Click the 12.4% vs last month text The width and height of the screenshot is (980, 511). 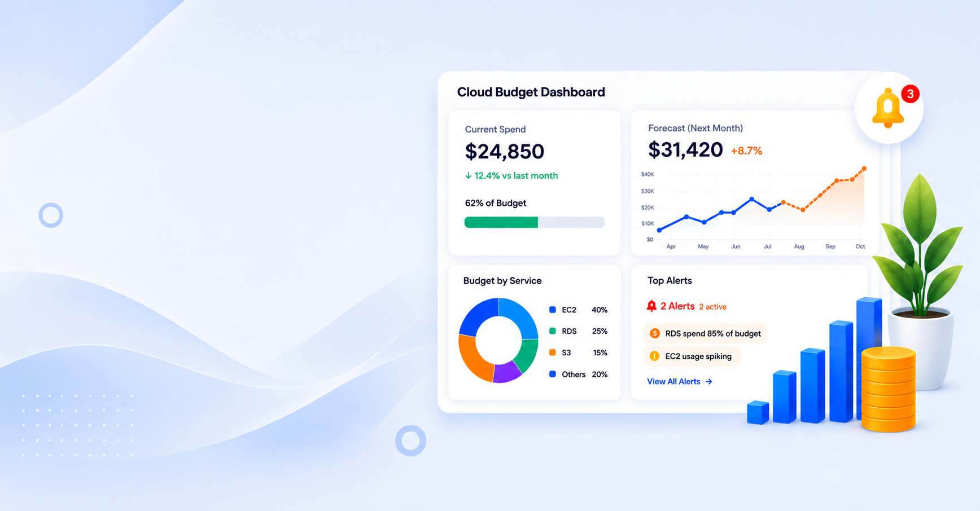pyautogui.click(x=516, y=175)
